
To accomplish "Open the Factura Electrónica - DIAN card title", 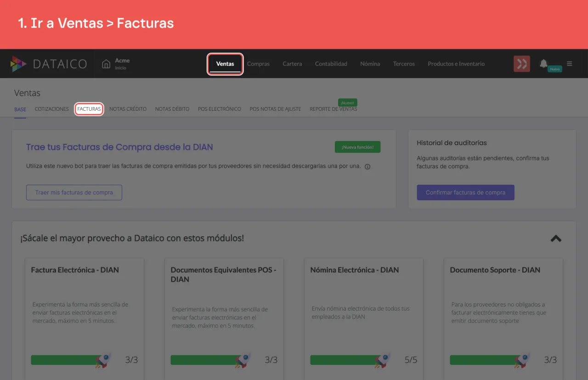I will point(75,270).
